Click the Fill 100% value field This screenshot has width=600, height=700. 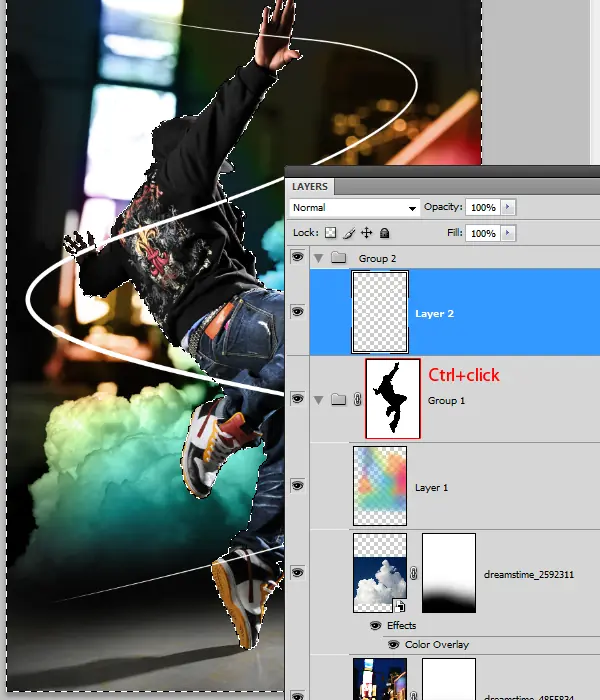483,233
